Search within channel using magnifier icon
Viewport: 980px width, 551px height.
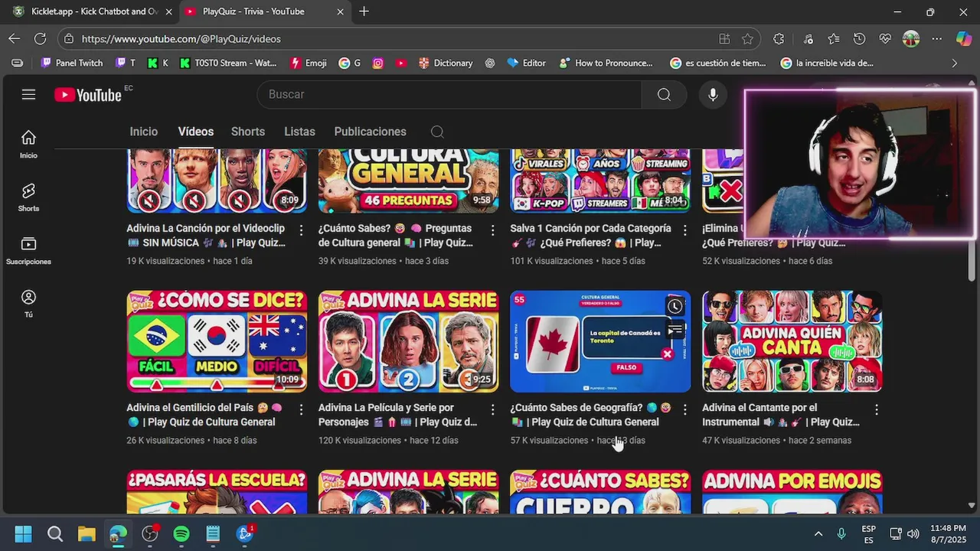coord(437,132)
